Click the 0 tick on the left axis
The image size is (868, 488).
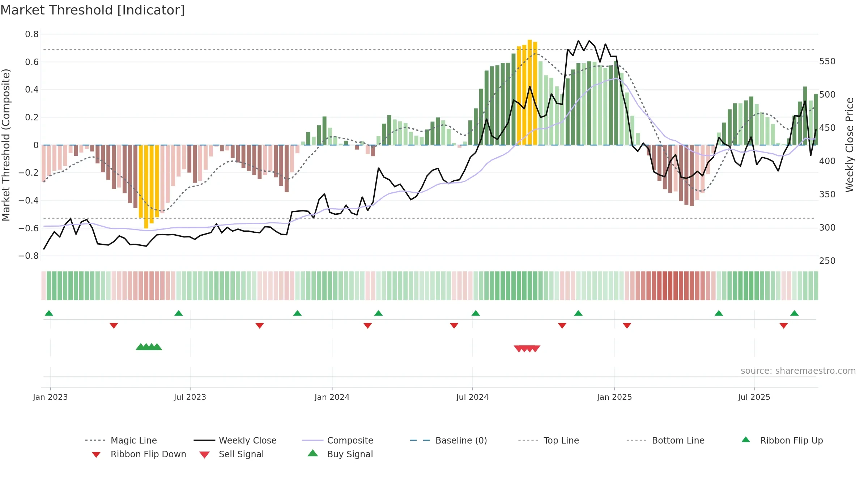point(36,145)
